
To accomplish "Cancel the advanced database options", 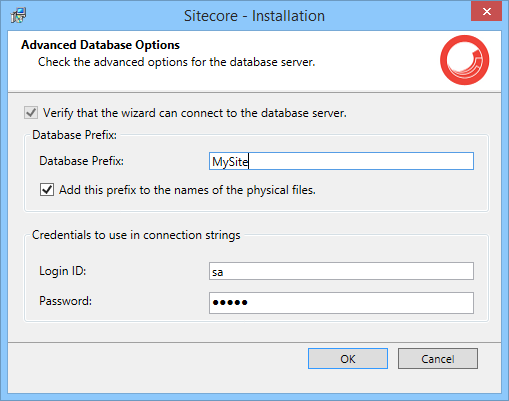I will (x=438, y=359).
